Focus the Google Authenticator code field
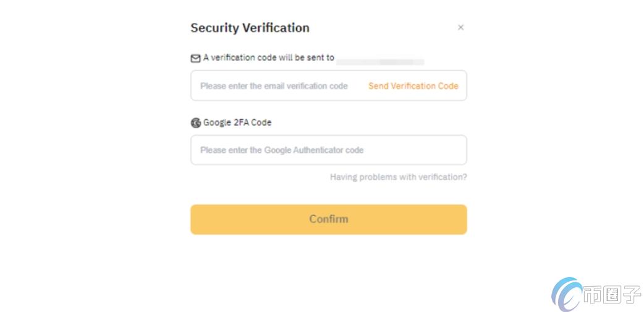644x312 pixels. point(329,150)
